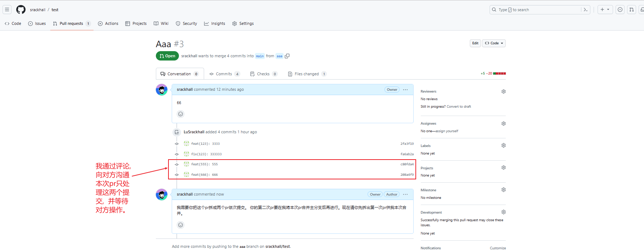Click the Edit title button
644x250 pixels.
475,43
